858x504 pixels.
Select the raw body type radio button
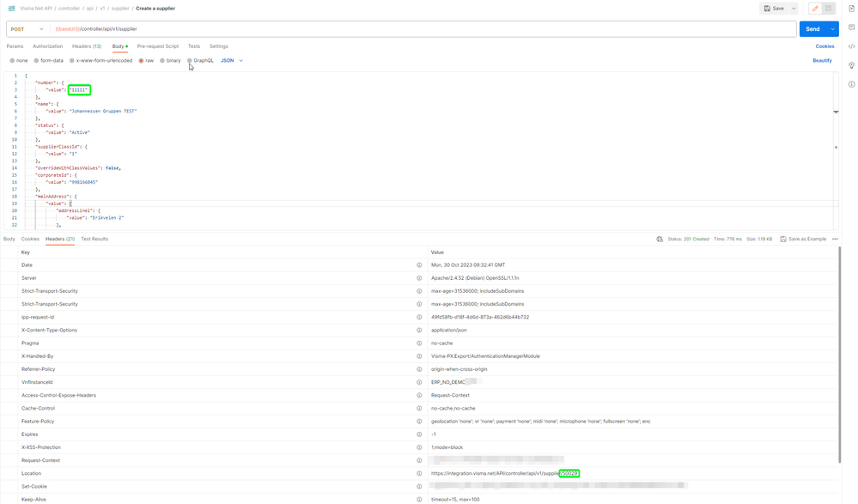tap(141, 61)
